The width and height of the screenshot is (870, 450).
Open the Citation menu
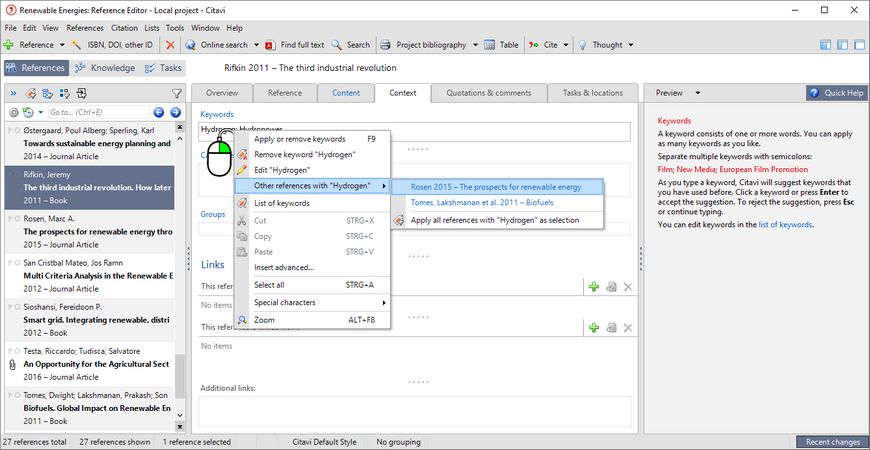pos(124,28)
